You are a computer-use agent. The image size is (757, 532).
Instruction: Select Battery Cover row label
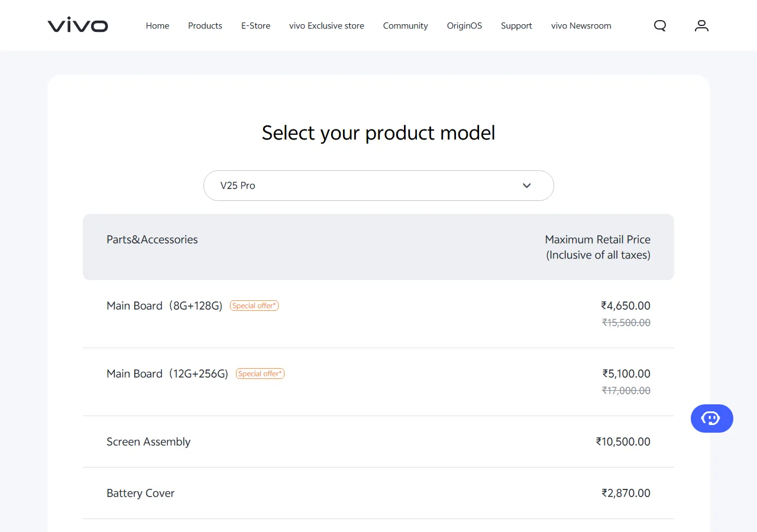click(x=140, y=493)
